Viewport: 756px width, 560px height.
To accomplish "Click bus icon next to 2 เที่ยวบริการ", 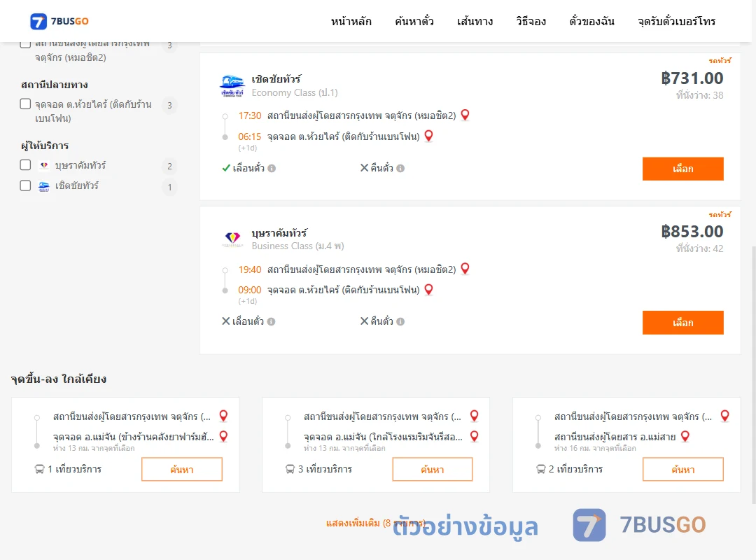I will (x=541, y=469).
